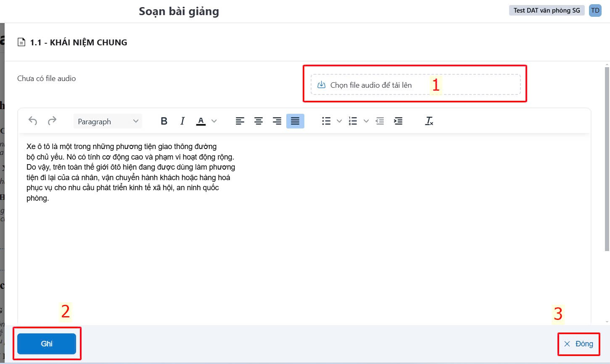The width and height of the screenshot is (610, 364).
Task: Open the TD user avatar menu
Action: [x=595, y=10]
